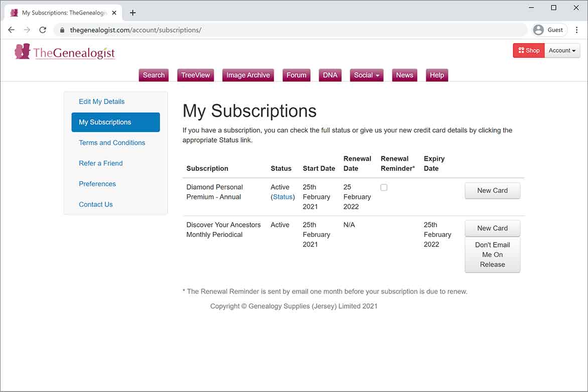Open Refer a Friend
This screenshot has height=392, width=588.
pos(100,164)
